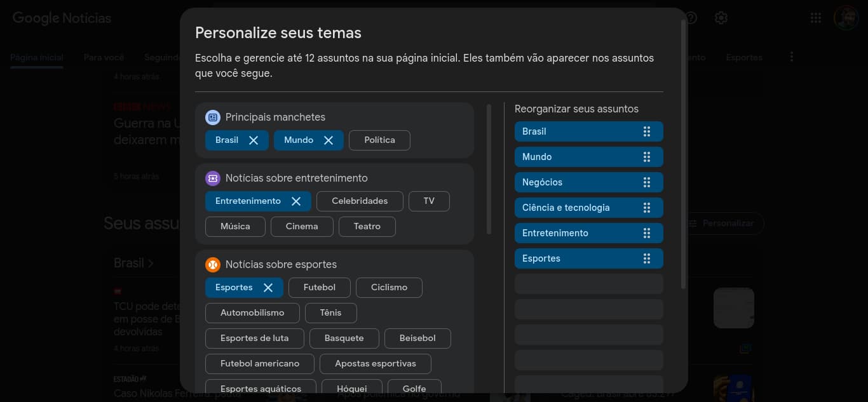Open settings gear icon
This screenshot has height=402, width=868.
721,18
